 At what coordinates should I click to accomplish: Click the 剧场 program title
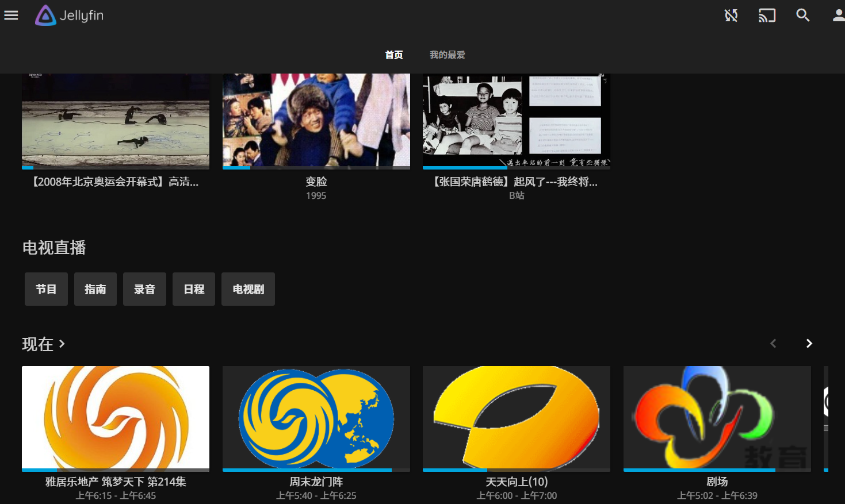(x=717, y=482)
